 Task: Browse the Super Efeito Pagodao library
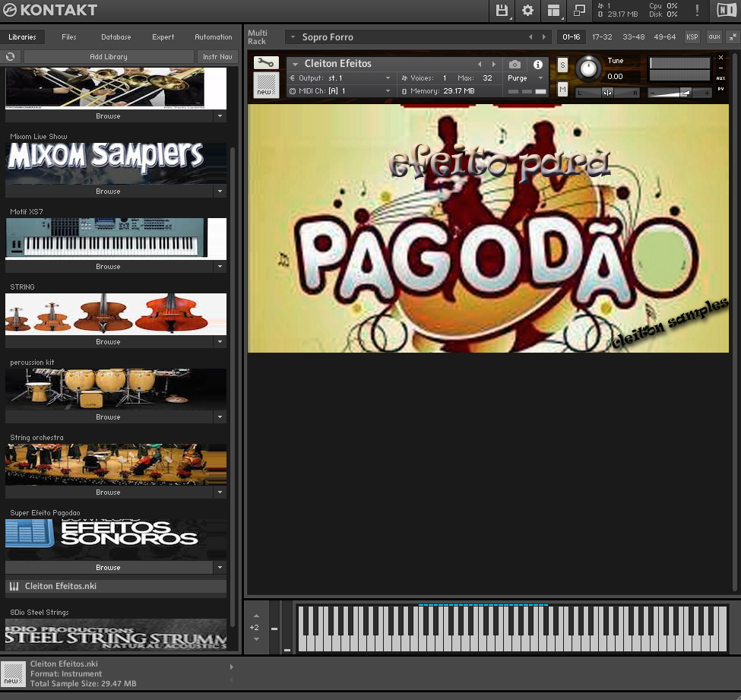(109, 567)
